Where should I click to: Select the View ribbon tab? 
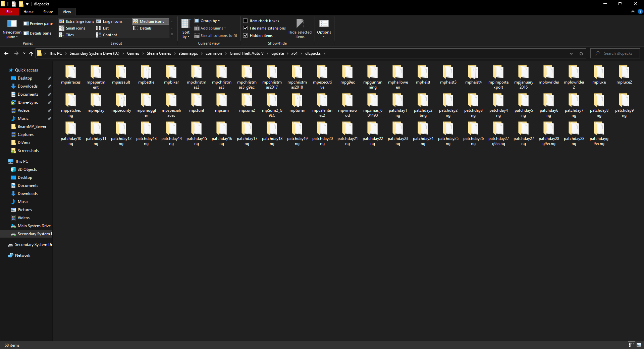[67, 12]
